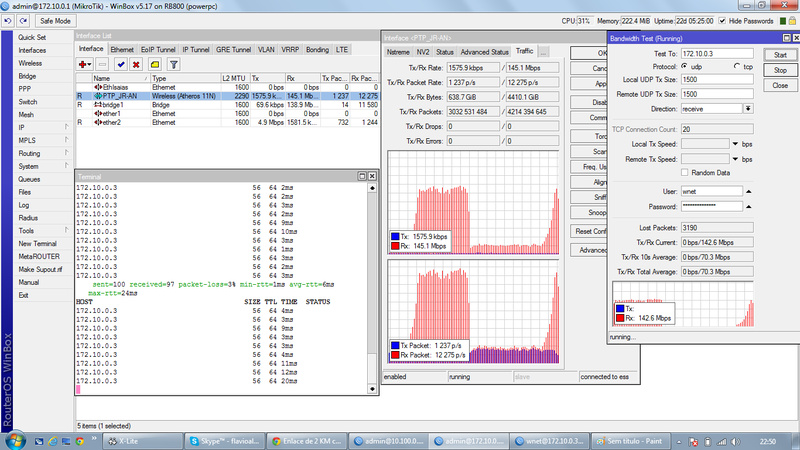The width and height of the screenshot is (800, 450).
Task: Switch to the VLAN tab
Action: click(266, 49)
